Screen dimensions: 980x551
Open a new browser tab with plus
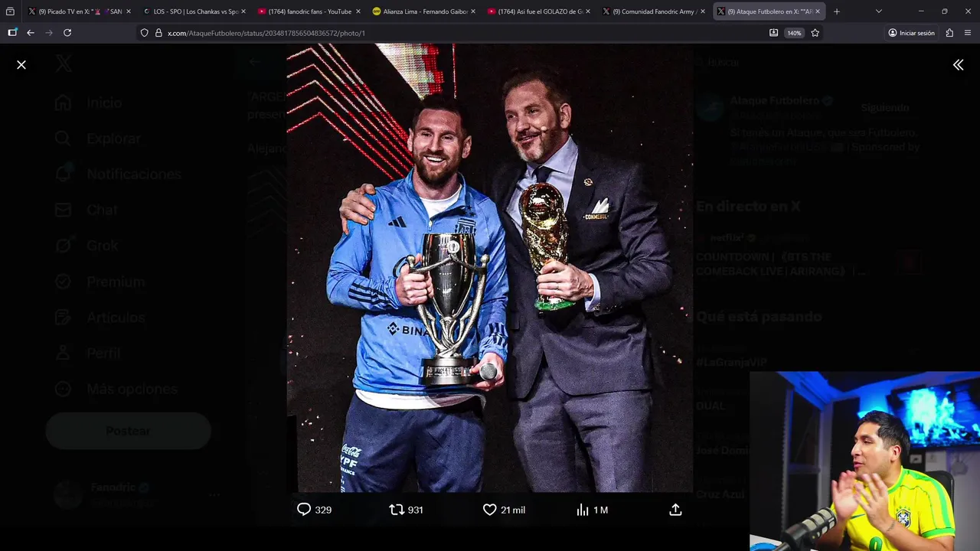coord(836,11)
